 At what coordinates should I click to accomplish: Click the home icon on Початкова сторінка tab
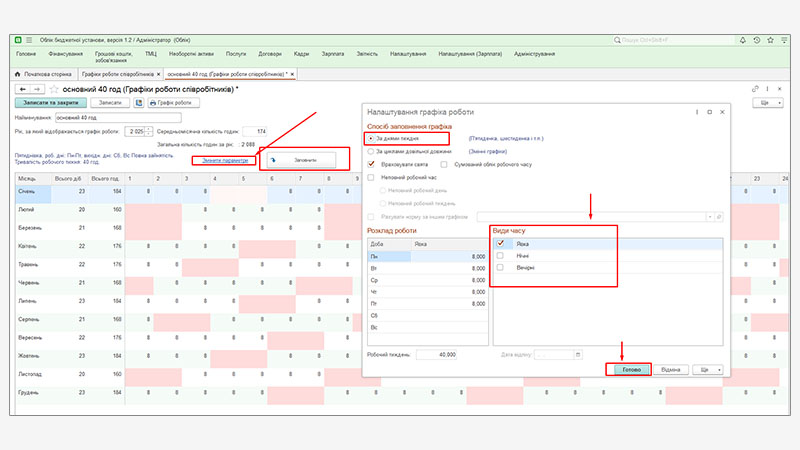[x=17, y=74]
